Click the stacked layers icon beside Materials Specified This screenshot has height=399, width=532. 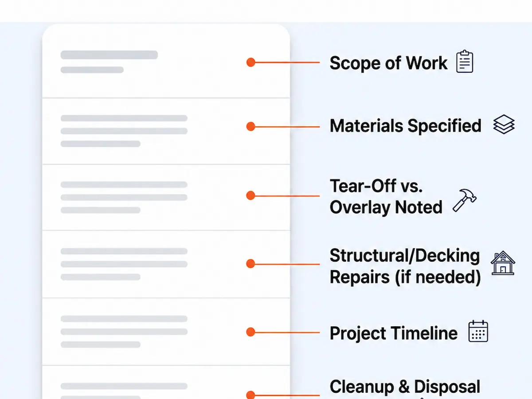point(504,125)
